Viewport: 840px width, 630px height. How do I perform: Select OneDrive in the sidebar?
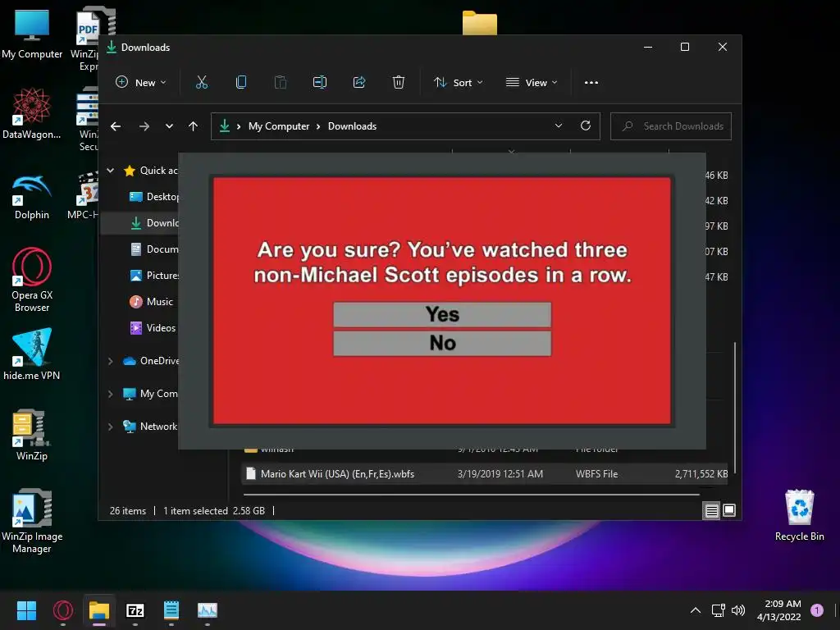coord(151,361)
